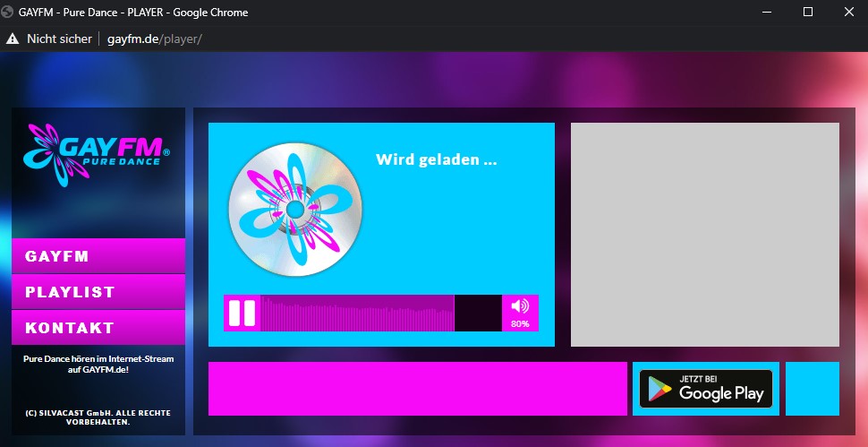Screen dimensions: 868x447
Task: Click the spinning CD cover artwork
Action: (x=294, y=210)
